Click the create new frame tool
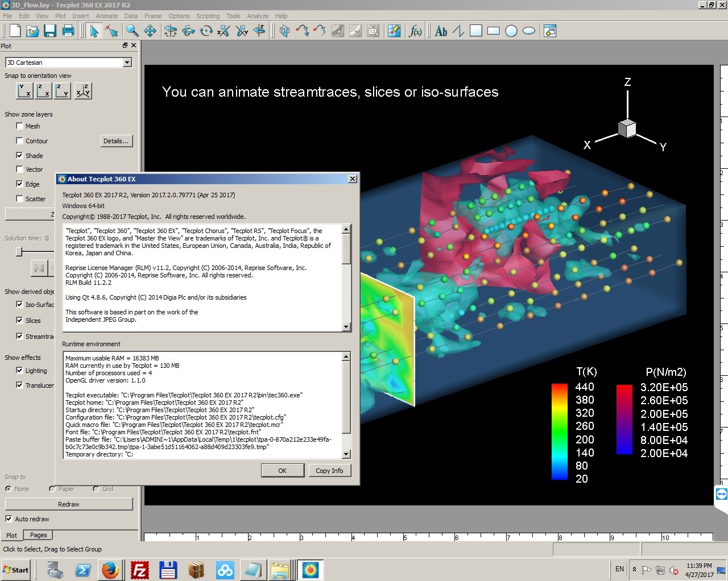The image size is (728, 581). tap(550, 31)
